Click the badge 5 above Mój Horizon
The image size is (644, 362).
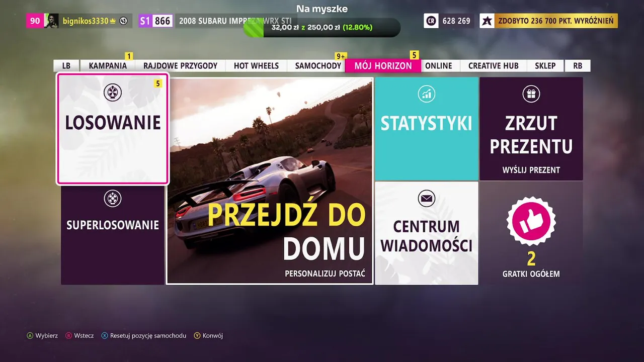tap(415, 55)
